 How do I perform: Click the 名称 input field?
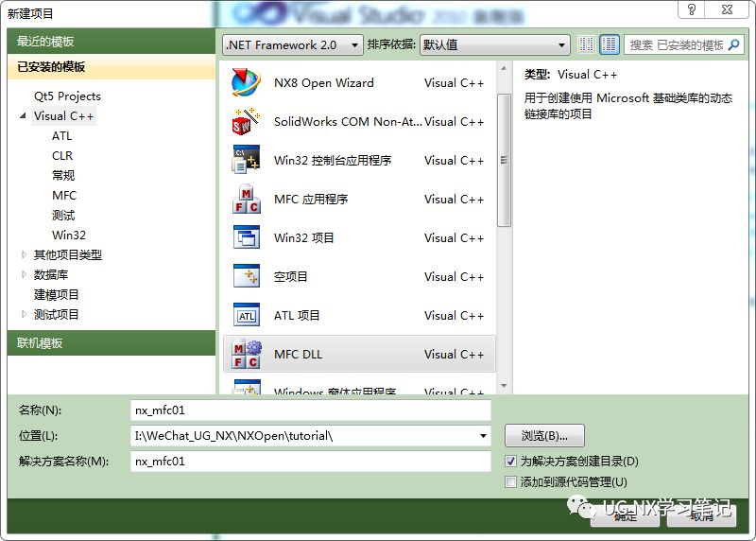pos(311,410)
